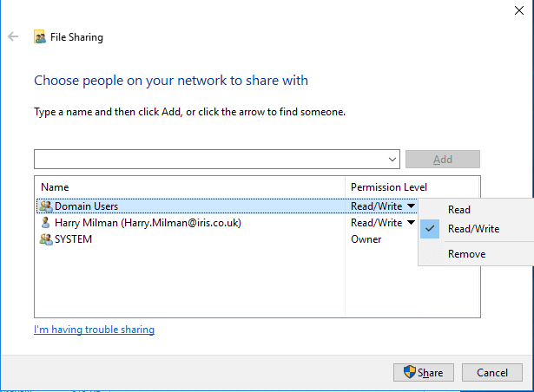Open Harry Milman permission level dropdown
534x392 pixels.
tap(411, 223)
